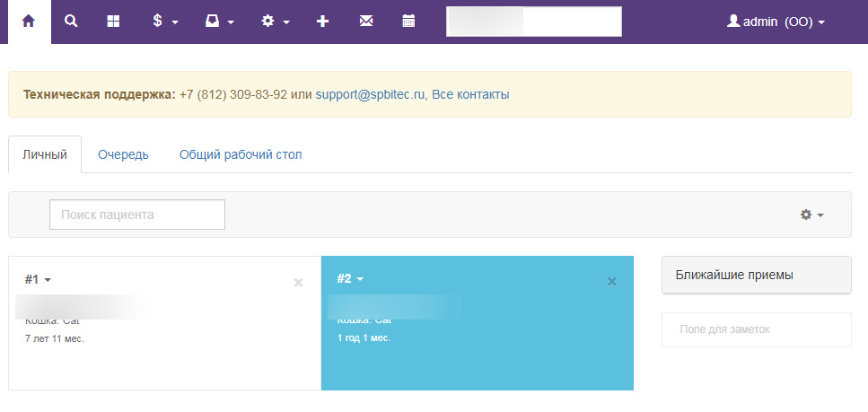Select the 1 год 1 мес. text
Screen dimensions: 868x412
pyautogui.click(x=364, y=337)
